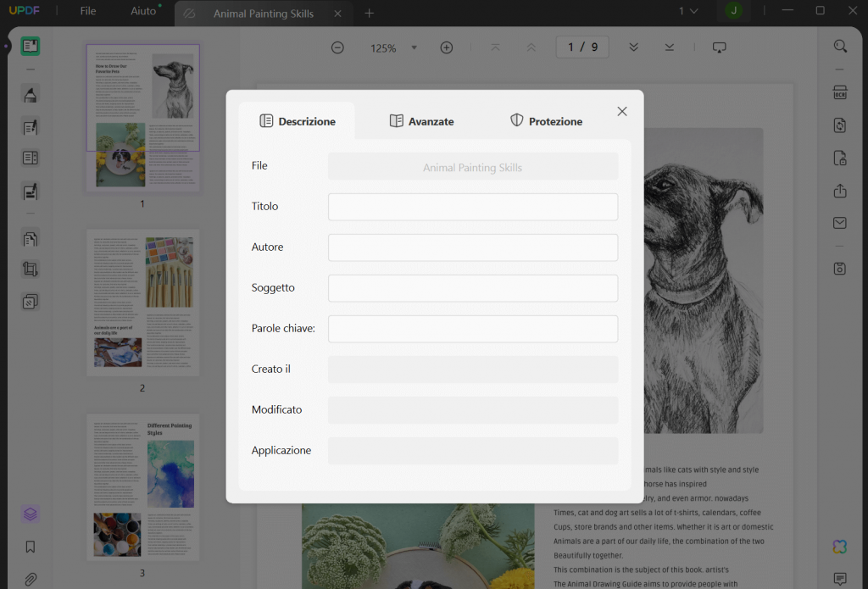The height and width of the screenshot is (589, 868).
Task: Close the Descrizione dialog
Action: (x=621, y=111)
